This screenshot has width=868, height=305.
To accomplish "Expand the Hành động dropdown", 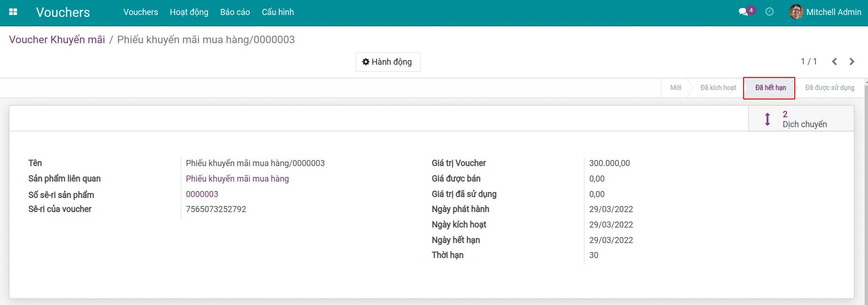I will click(388, 62).
